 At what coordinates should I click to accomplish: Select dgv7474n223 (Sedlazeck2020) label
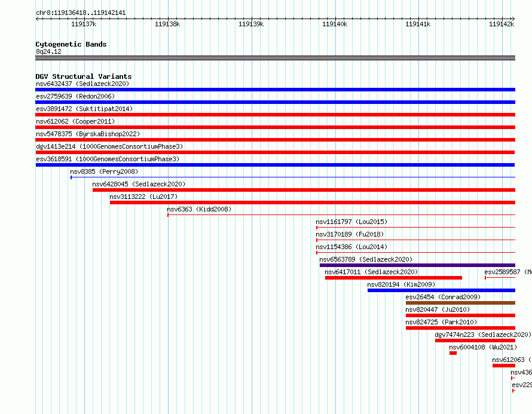coord(483,335)
